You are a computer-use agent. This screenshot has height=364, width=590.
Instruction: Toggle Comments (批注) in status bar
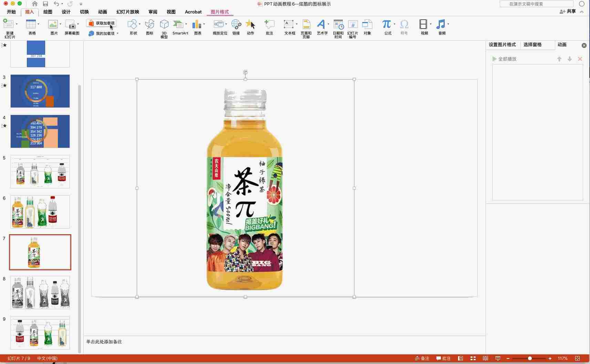click(444, 358)
